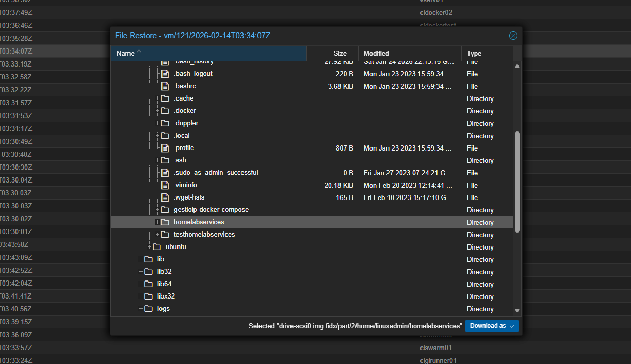Sort by the Modified column header

[x=410, y=53]
